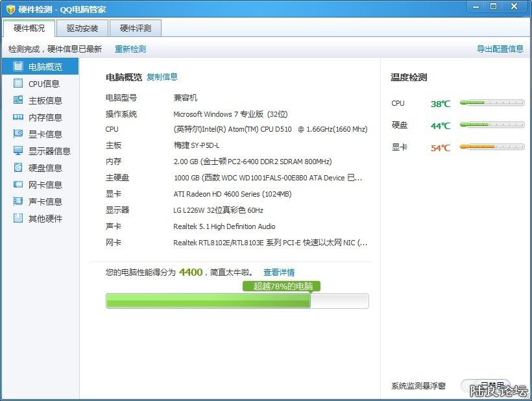Click the green performance score progress bar
The height and width of the screenshot is (401, 532).
point(208,301)
